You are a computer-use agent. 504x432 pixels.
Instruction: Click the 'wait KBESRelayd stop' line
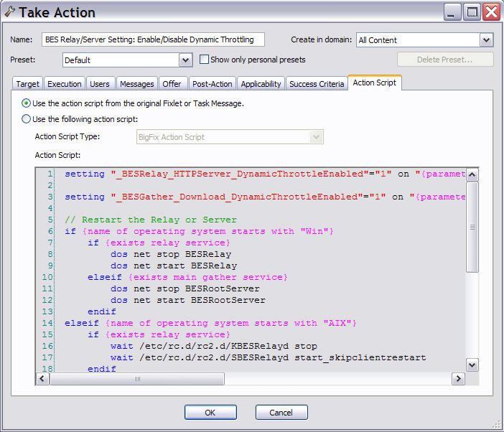(x=214, y=346)
